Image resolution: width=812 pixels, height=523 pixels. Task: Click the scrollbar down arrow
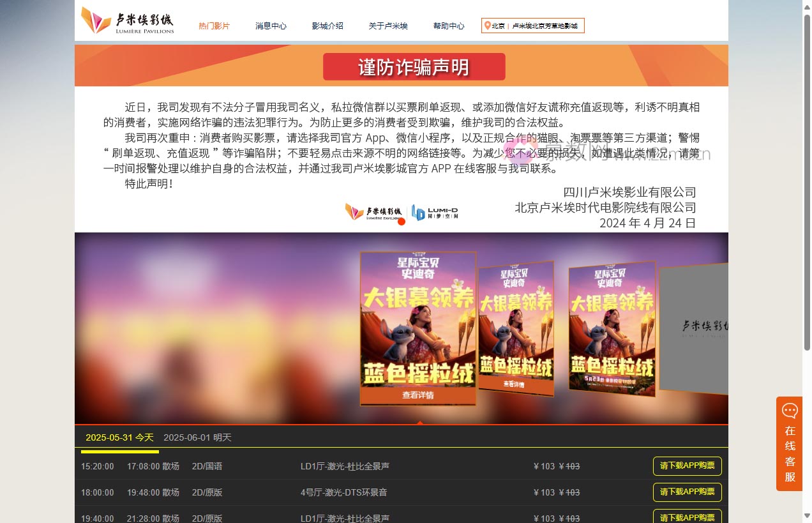tap(806, 516)
